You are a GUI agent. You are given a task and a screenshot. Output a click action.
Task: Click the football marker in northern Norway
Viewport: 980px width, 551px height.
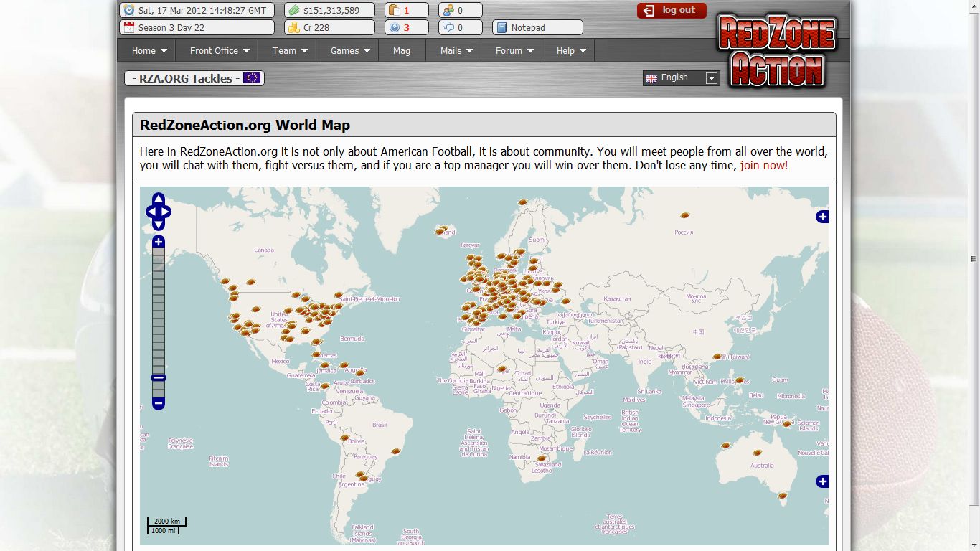522,202
